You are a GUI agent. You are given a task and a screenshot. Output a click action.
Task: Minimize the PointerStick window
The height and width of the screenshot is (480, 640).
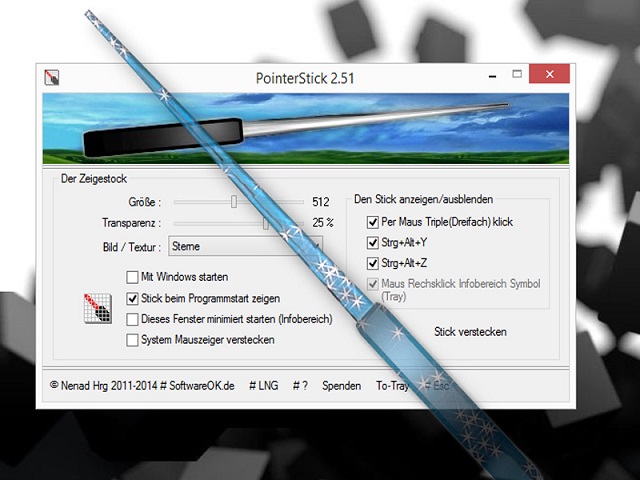(493, 75)
